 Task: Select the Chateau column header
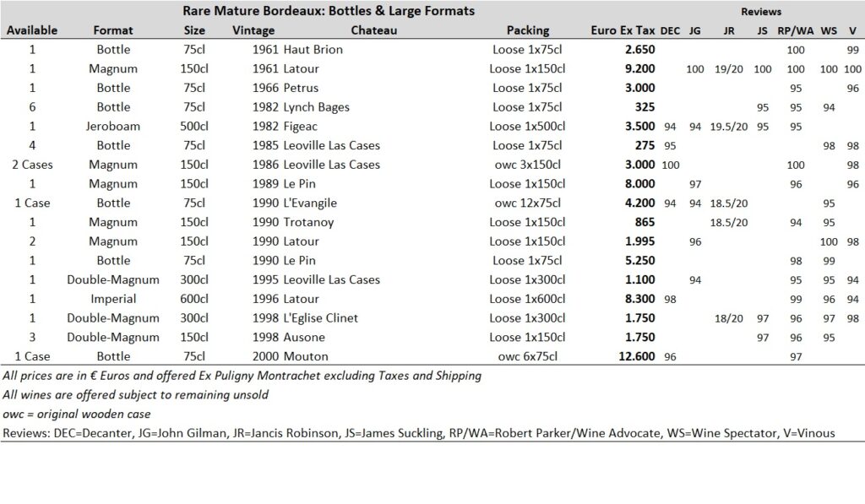pos(373,30)
